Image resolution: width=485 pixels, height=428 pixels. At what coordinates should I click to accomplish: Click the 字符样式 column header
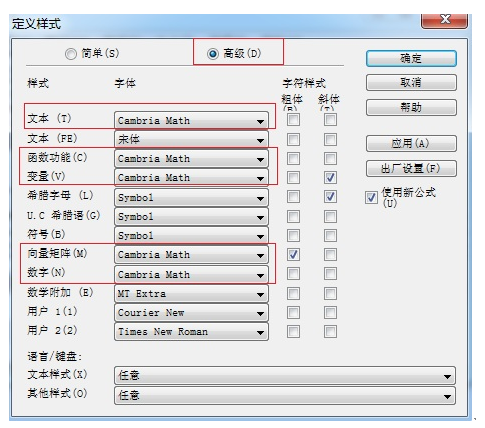click(304, 83)
